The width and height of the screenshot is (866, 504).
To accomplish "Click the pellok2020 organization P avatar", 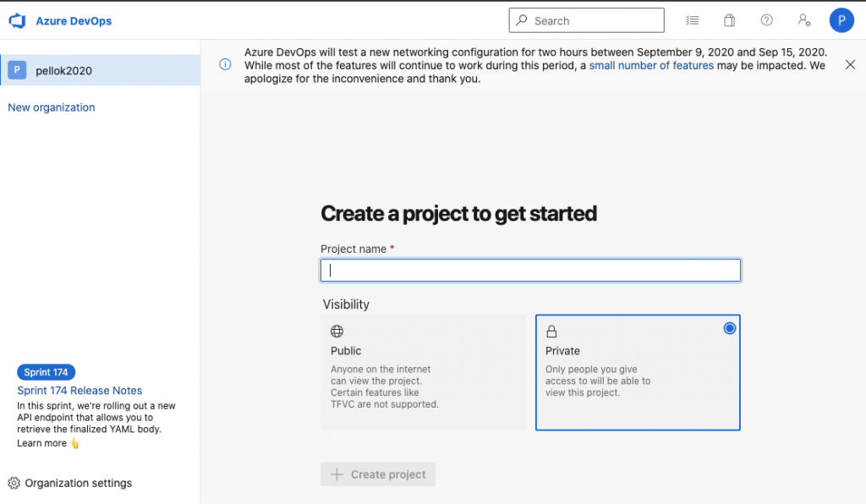I will click(x=17, y=70).
